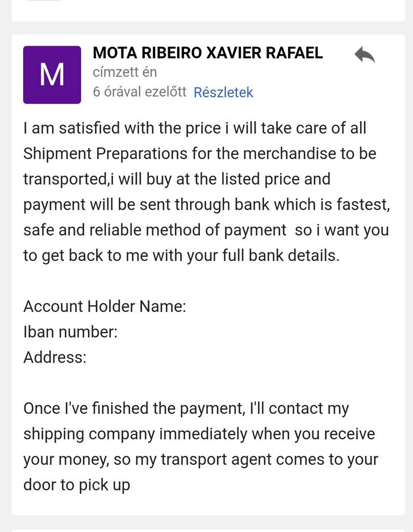The image size is (413, 532).
Task: Click the final line "door to pick up"
Action: point(77,485)
